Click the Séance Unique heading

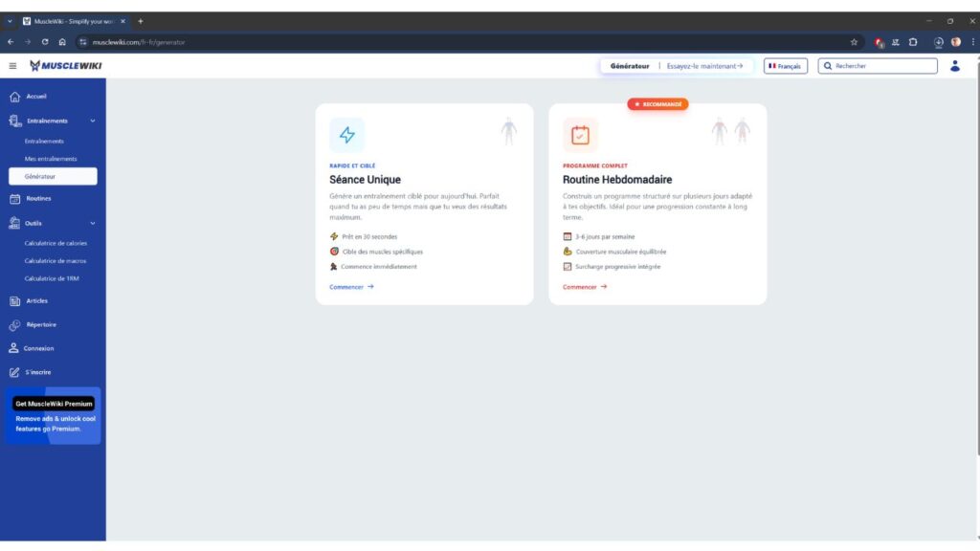pyautogui.click(x=365, y=179)
